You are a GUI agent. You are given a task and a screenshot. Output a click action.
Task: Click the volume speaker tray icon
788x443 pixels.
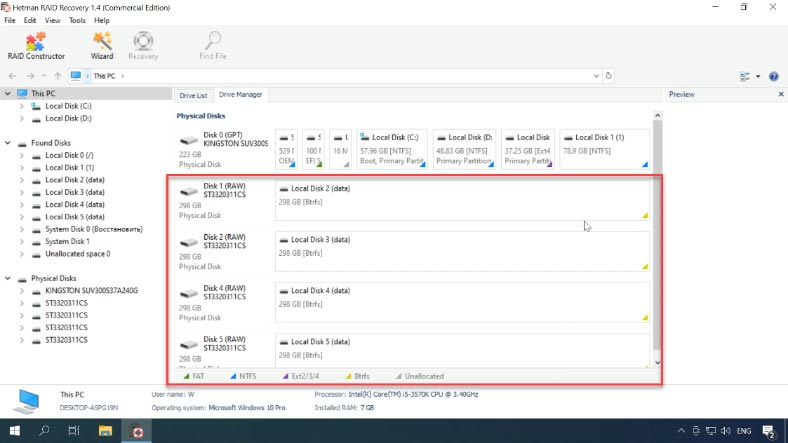tap(726, 431)
